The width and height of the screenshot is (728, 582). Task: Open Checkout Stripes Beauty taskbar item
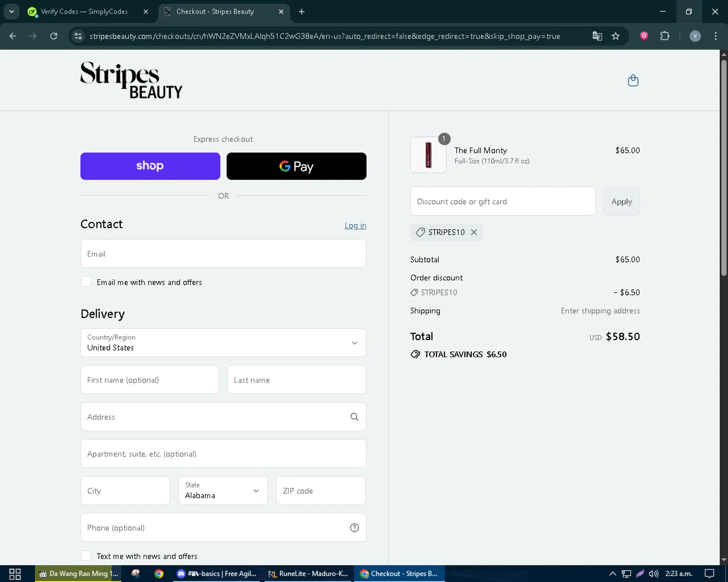pyautogui.click(x=399, y=574)
